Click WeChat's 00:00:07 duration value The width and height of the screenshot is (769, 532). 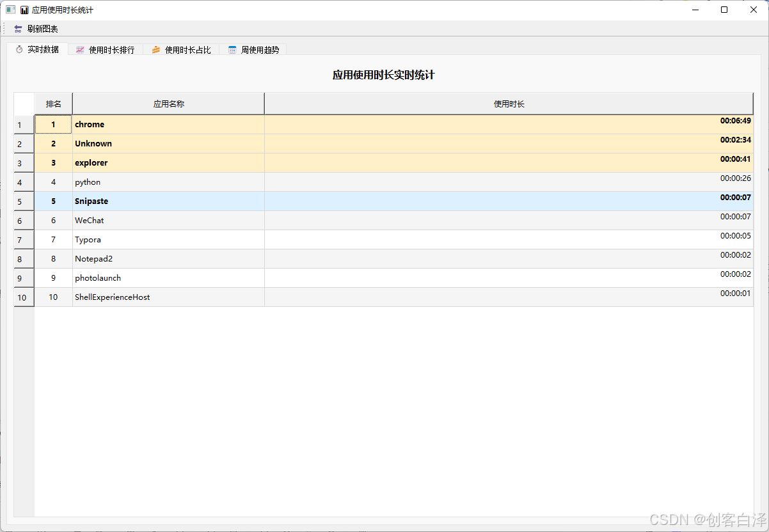(736, 216)
